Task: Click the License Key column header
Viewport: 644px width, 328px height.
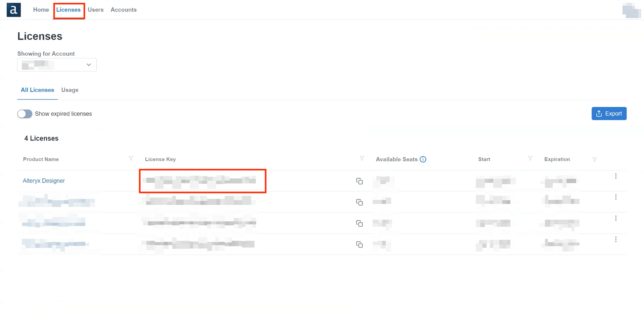Action: pos(160,159)
